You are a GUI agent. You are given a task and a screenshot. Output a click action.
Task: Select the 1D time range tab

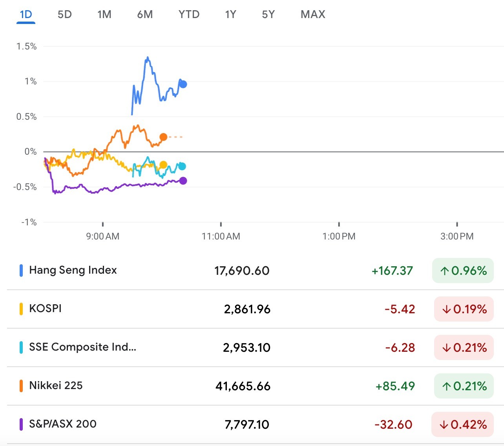26,15
